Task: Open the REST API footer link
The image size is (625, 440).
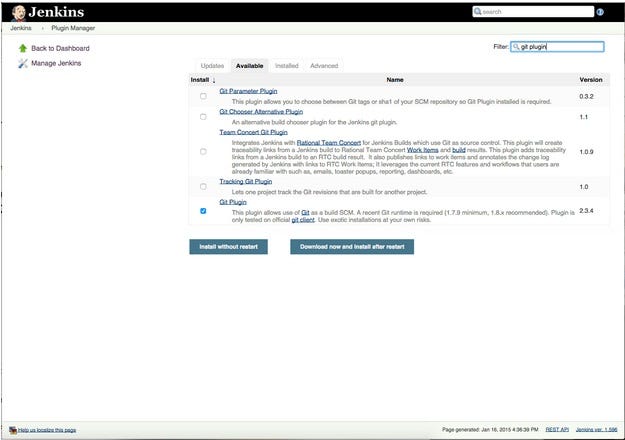Action: pos(557,430)
